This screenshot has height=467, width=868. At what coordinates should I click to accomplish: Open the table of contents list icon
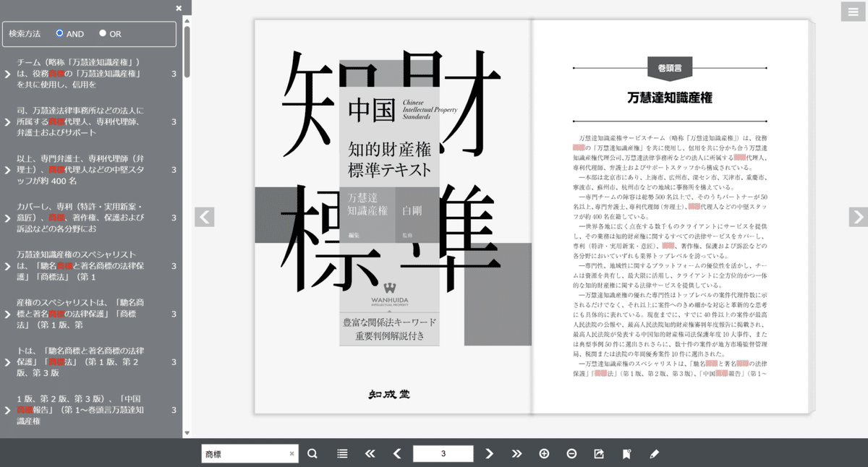tap(341, 453)
